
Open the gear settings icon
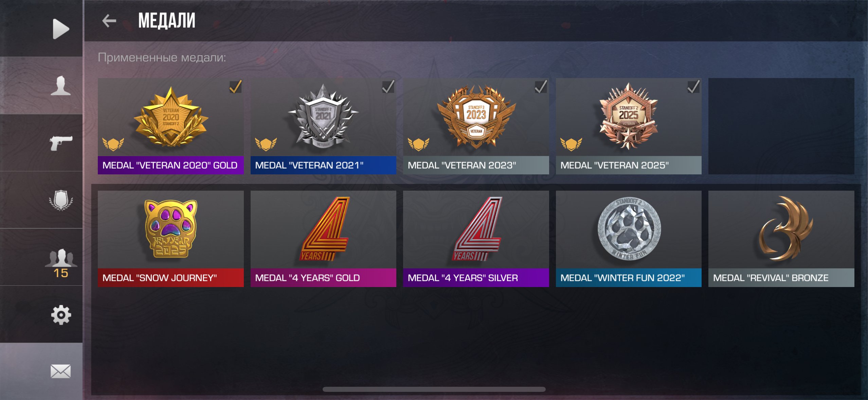pos(61,315)
